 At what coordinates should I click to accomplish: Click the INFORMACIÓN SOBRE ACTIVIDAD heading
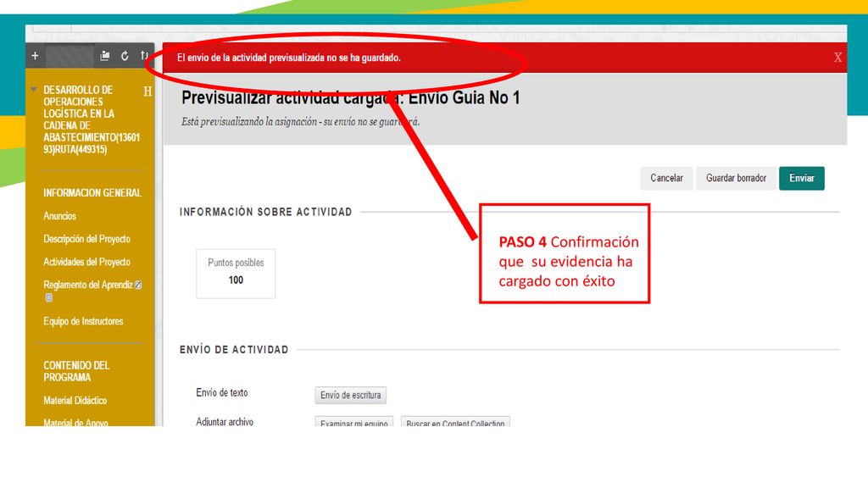pos(265,212)
